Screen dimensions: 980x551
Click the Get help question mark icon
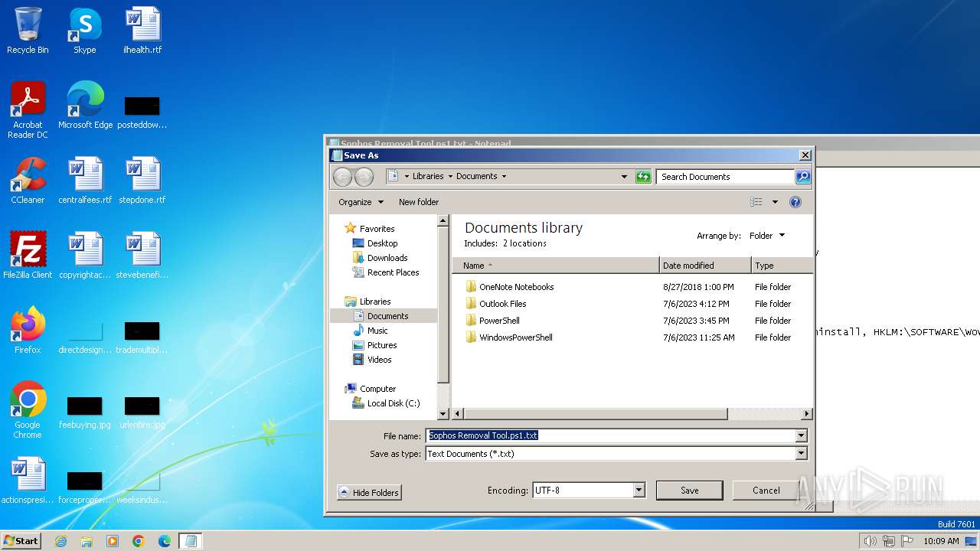(x=795, y=202)
